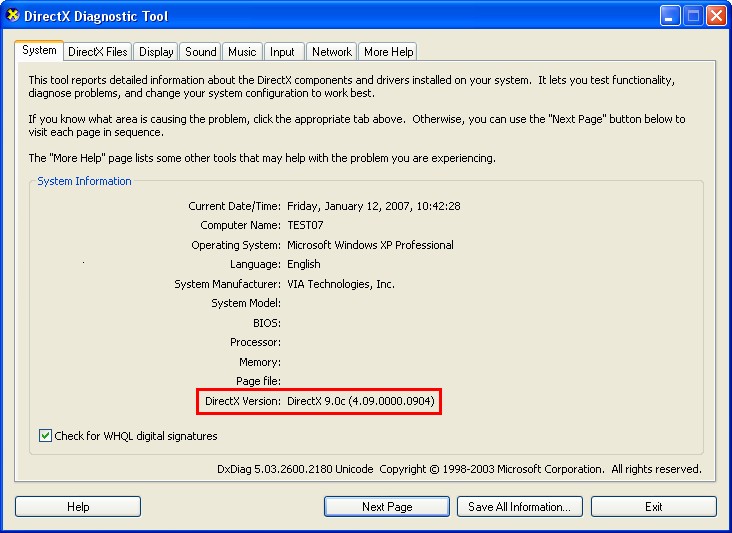The width and height of the screenshot is (732, 533).
Task: Click the Exit button
Action: pyautogui.click(x=654, y=507)
